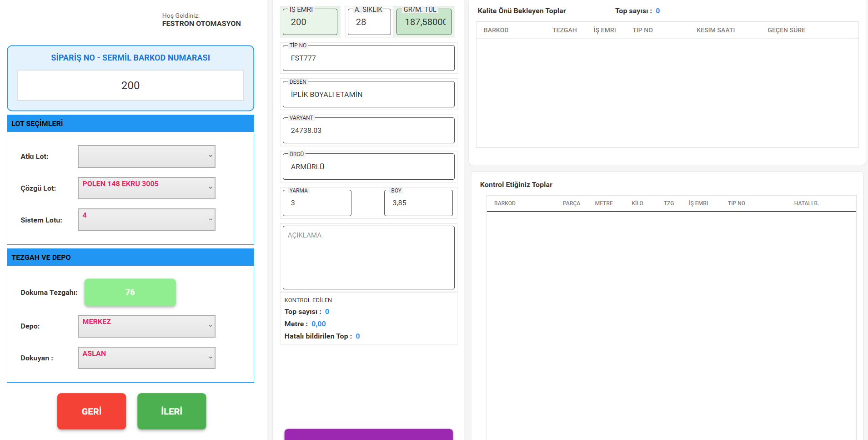Click the Örgü field showing ARMÜRLÜ
Screen dimensions: 868x440
coord(368,167)
